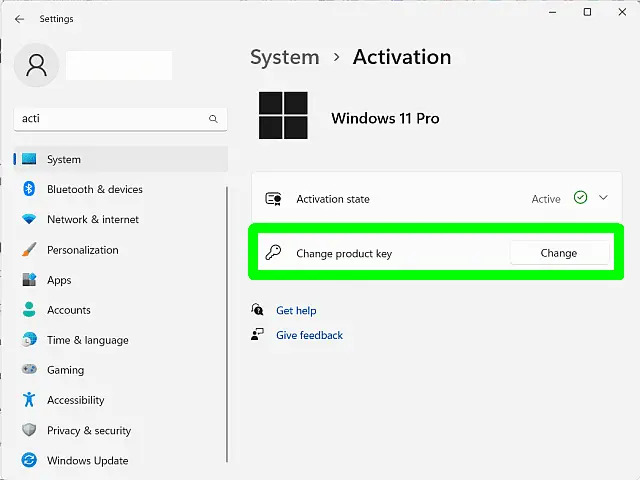Open Windows Update page
The height and width of the screenshot is (480, 640).
[x=121, y=460]
